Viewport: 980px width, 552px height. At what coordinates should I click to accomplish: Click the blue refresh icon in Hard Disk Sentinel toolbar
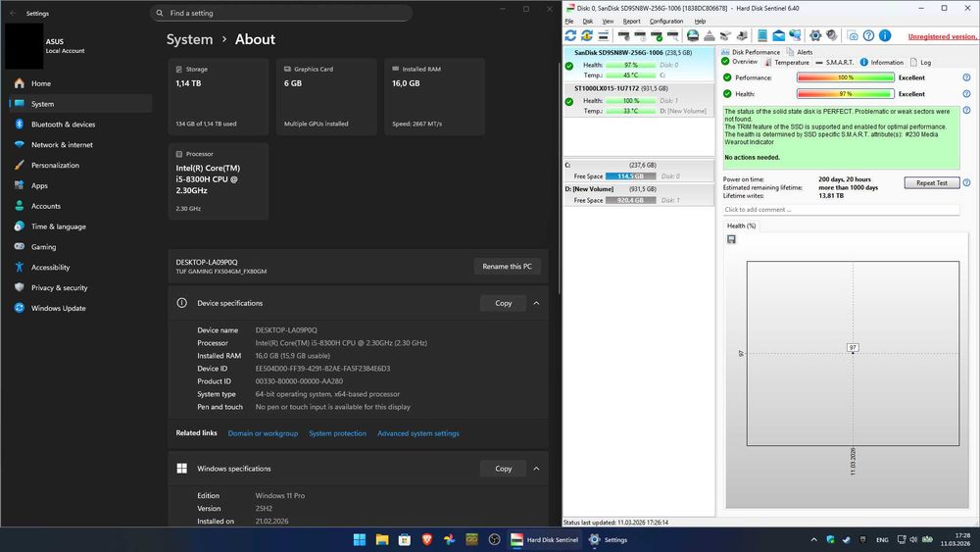tap(570, 35)
